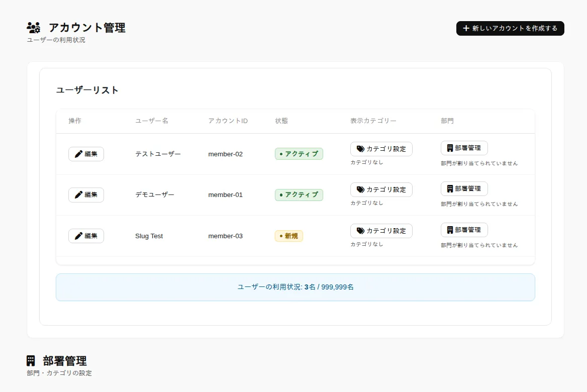The width and height of the screenshot is (587, 392).
Task: Select the member-01 account ID text
Action: point(225,194)
